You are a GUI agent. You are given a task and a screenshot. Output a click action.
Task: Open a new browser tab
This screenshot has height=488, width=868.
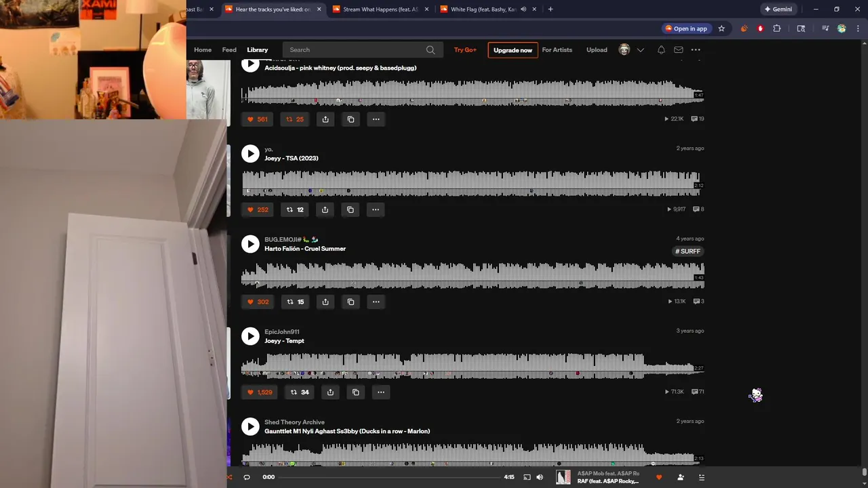[550, 9]
